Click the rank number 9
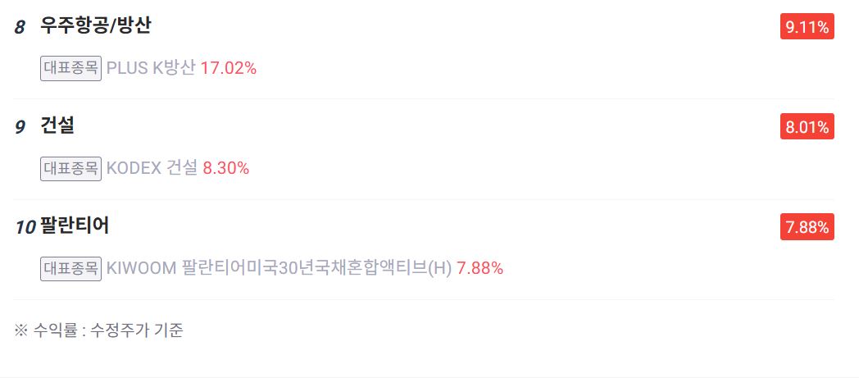Image resolution: width=868 pixels, height=378 pixels. click(x=20, y=127)
